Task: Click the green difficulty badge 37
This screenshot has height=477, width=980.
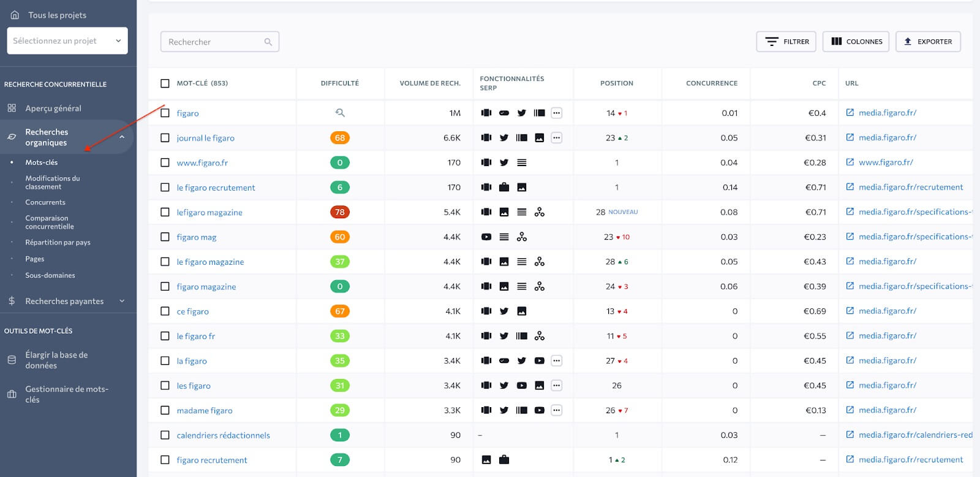Action: pyautogui.click(x=340, y=262)
